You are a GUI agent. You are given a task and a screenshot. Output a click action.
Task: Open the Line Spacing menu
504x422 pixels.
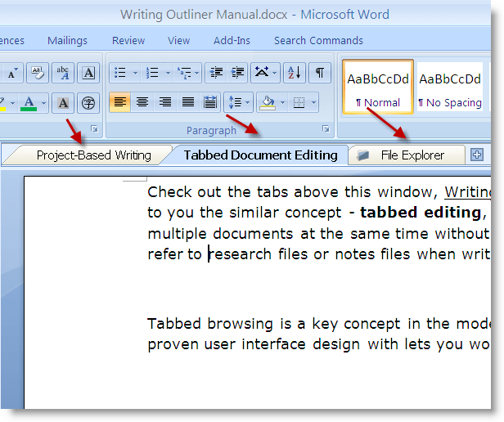click(x=239, y=102)
